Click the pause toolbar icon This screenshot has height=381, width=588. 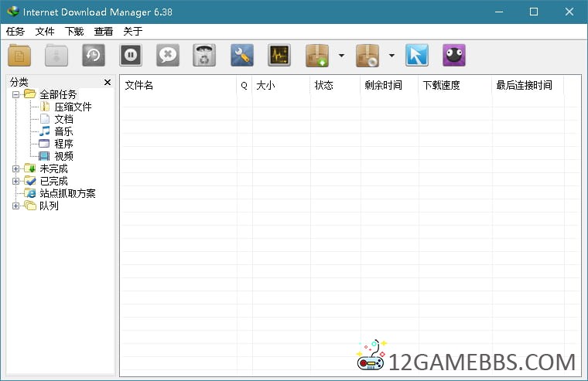(131, 56)
